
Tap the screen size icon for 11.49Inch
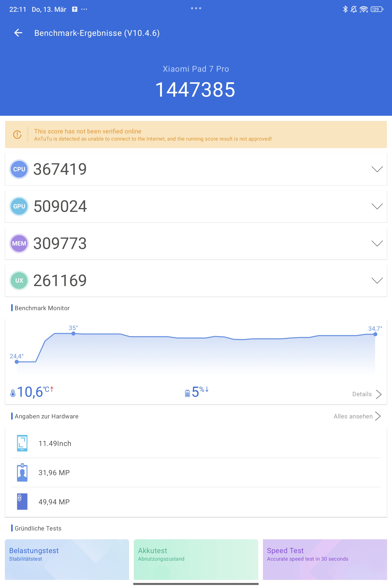[x=22, y=443]
